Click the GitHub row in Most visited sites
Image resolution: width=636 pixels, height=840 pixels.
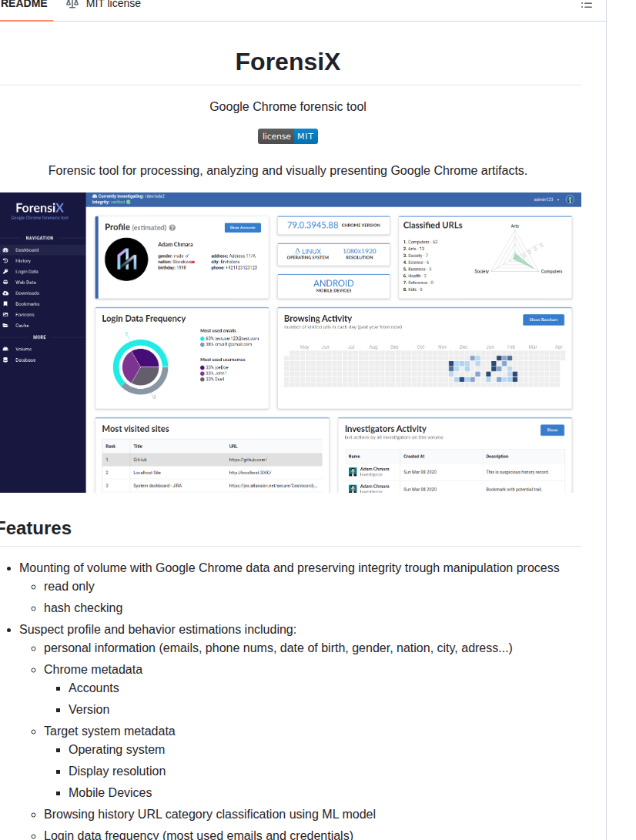[213, 460]
